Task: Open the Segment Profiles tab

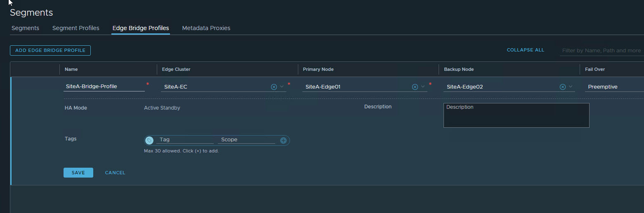Action: click(76, 28)
